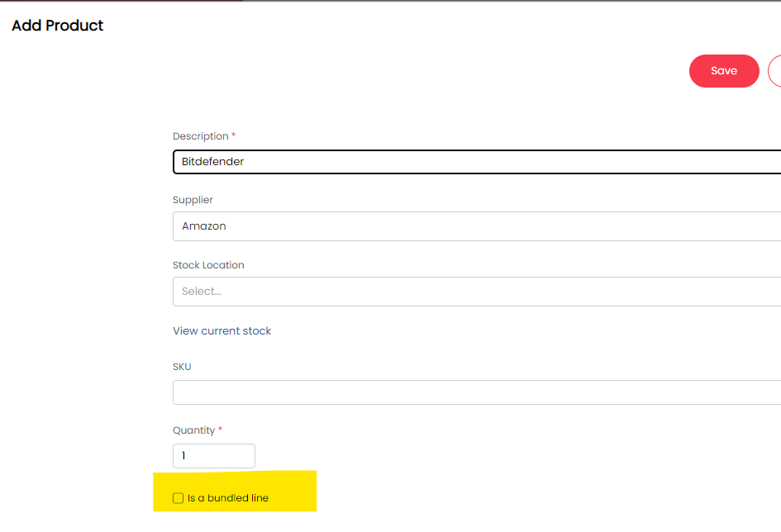Click the Supplier field label
This screenshot has height=532, width=781.
[193, 200]
